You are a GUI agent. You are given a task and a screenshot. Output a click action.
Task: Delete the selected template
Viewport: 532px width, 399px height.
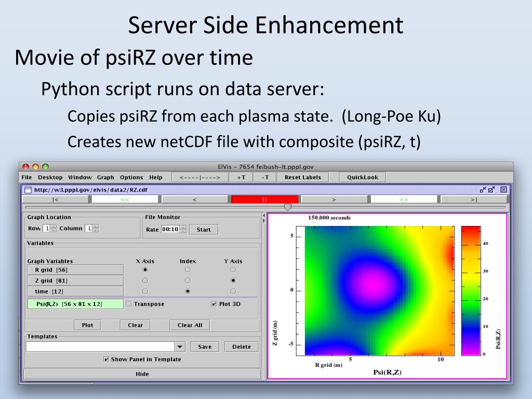(242, 347)
